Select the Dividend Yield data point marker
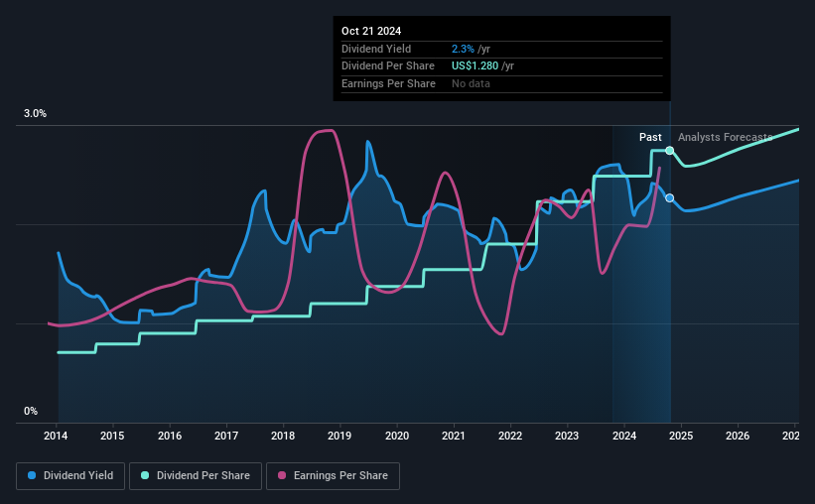815x504 pixels. 670,198
